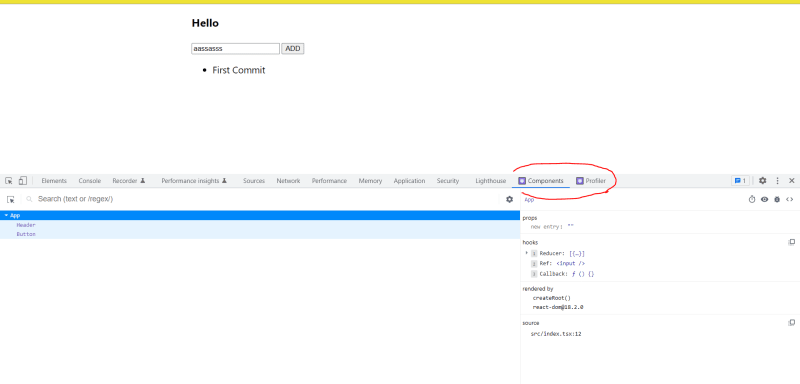The height and width of the screenshot is (384, 800).
Task: Click the DevTools inspect element cursor icon
Action: pos(9,181)
